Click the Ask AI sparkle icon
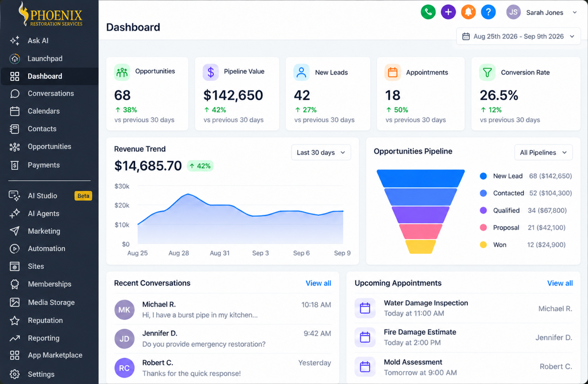 pyautogui.click(x=15, y=41)
